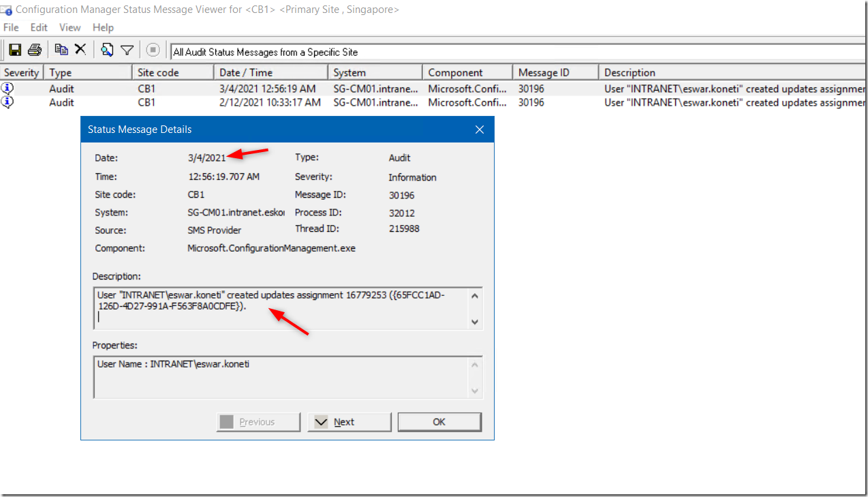The width and height of the screenshot is (868, 497).
Task: Apply a filter using the funnel icon
Action: point(127,48)
